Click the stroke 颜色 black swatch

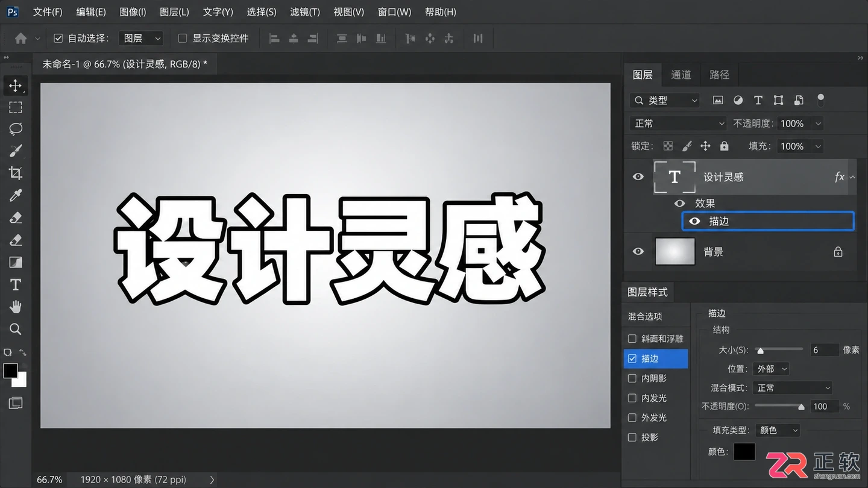[x=744, y=451]
